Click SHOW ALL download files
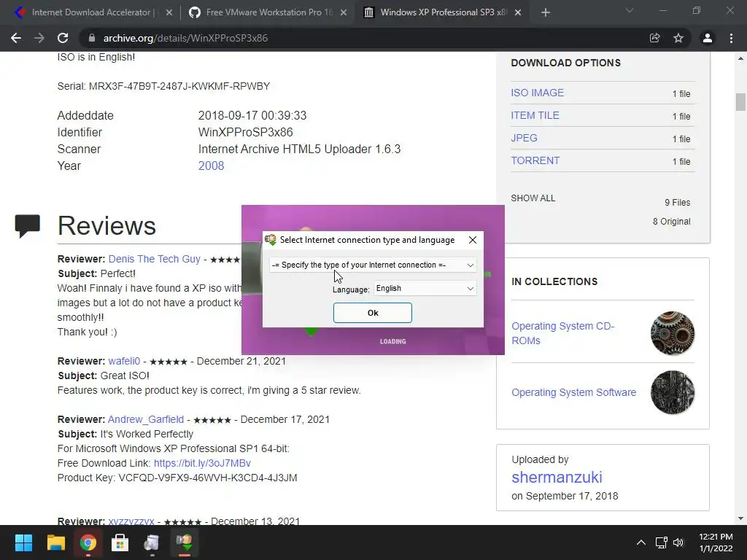Image resolution: width=747 pixels, height=560 pixels. [533, 198]
